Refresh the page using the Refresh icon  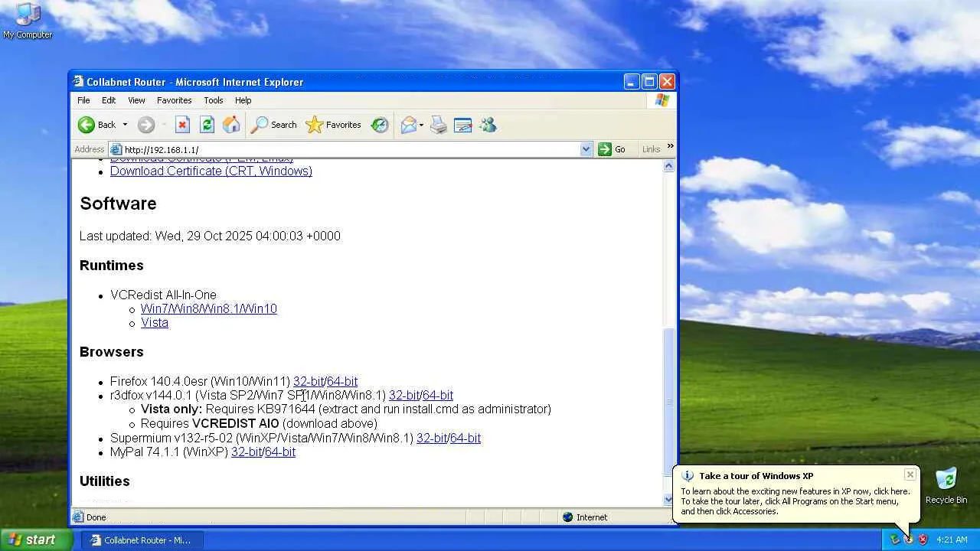pos(207,125)
